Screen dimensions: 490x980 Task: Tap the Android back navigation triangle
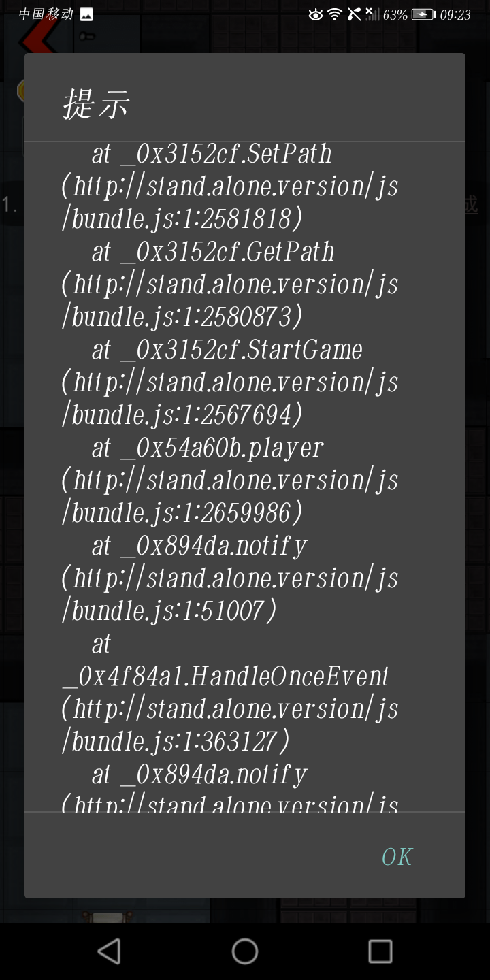[110, 951]
